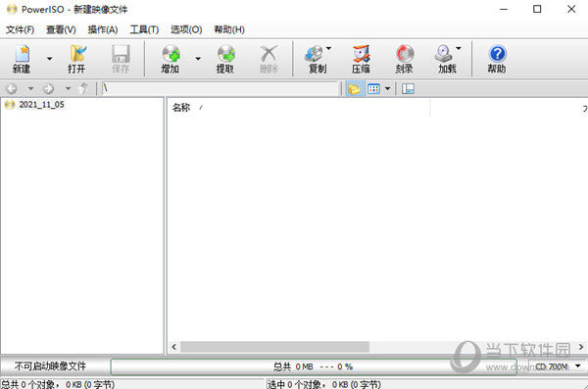Viewport: 588px width, 389px height.
Task: Open the view mode dropdown arrow
Action: [x=388, y=89]
